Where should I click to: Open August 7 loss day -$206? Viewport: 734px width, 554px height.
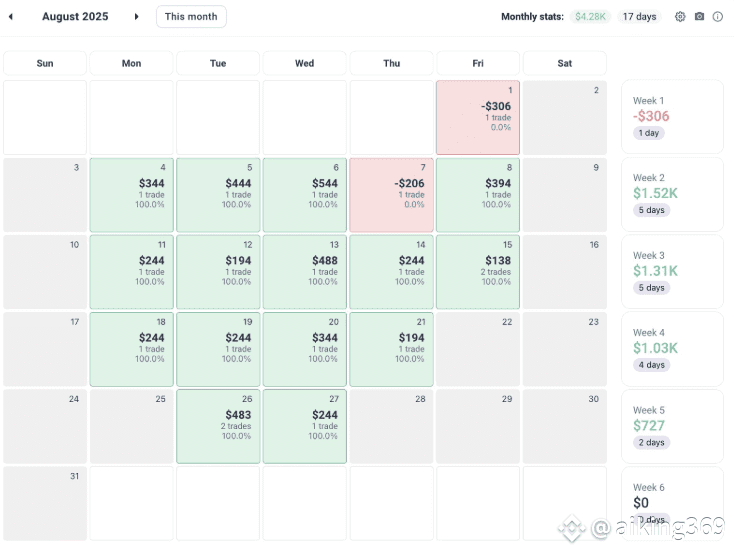click(x=391, y=195)
